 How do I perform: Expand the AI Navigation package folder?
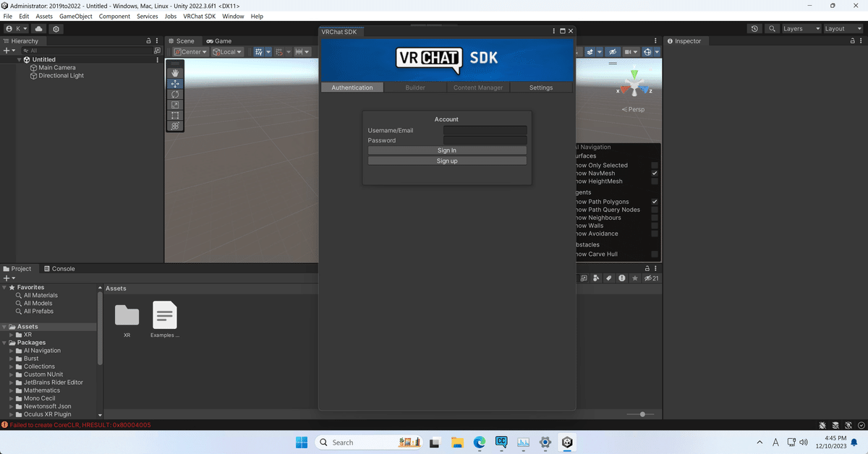tap(10, 350)
